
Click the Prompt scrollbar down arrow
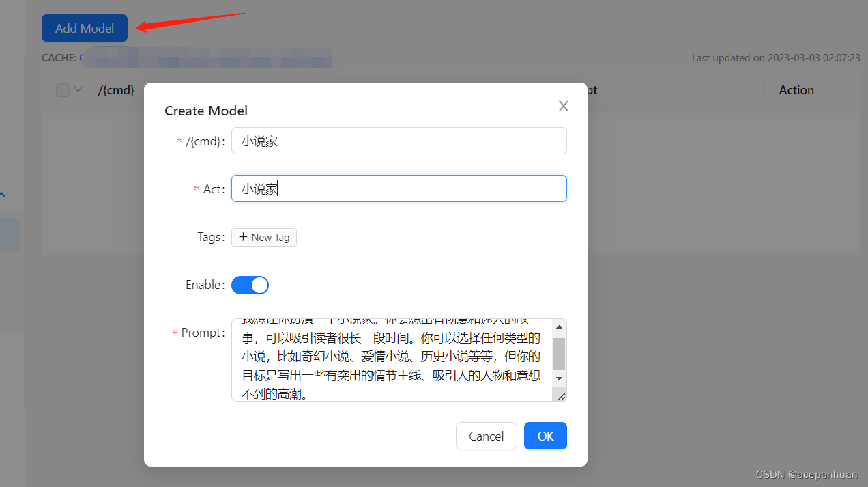click(x=559, y=378)
